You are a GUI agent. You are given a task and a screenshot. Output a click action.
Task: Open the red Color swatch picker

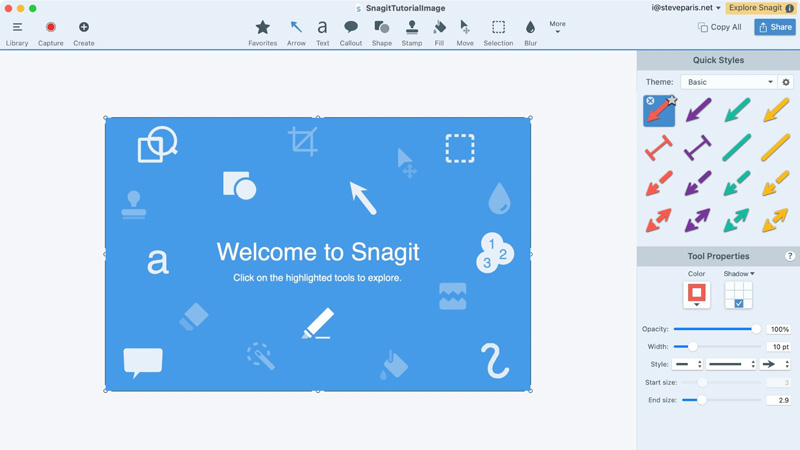click(x=696, y=294)
